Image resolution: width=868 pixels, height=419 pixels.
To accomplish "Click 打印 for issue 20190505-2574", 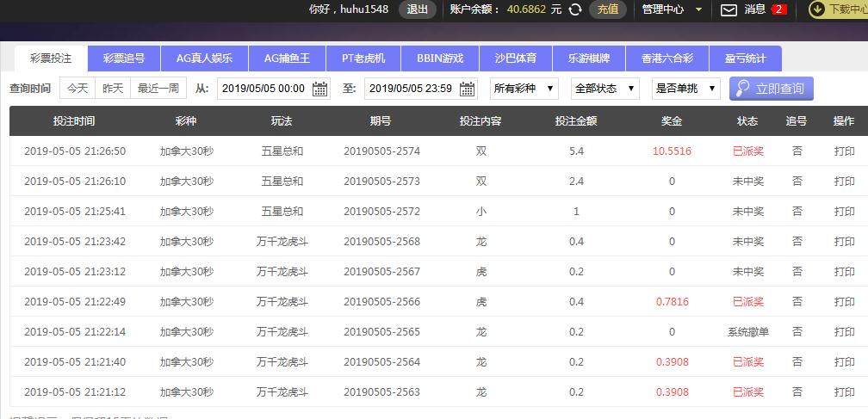I will tap(844, 151).
